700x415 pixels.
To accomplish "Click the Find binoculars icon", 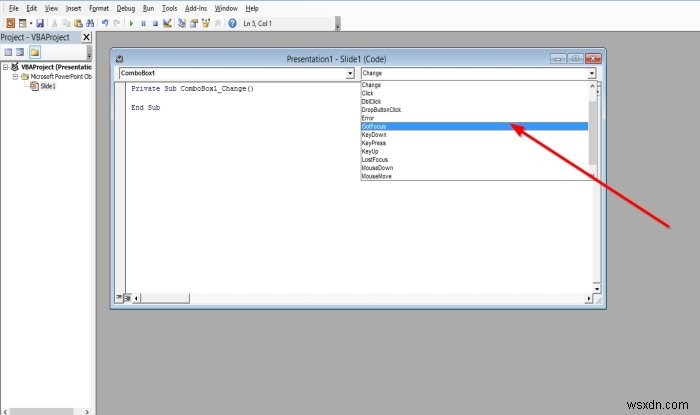I will coord(90,23).
